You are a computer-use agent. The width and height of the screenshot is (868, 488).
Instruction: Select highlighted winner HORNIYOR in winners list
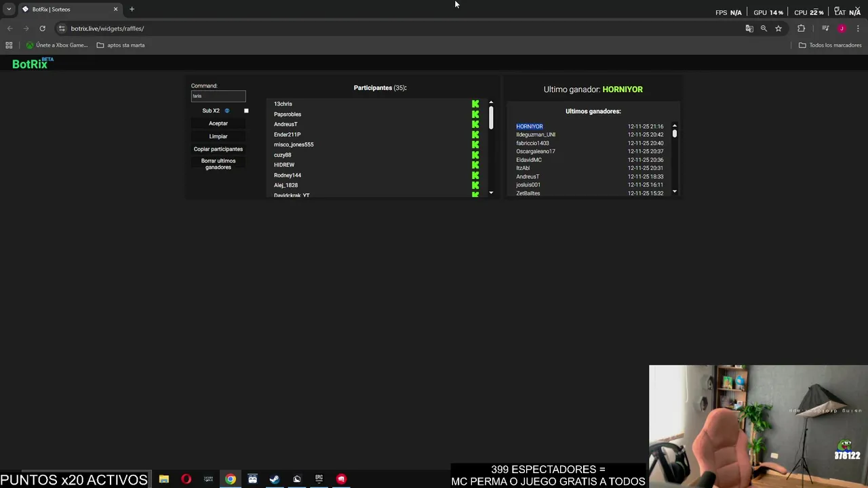pos(530,126)
